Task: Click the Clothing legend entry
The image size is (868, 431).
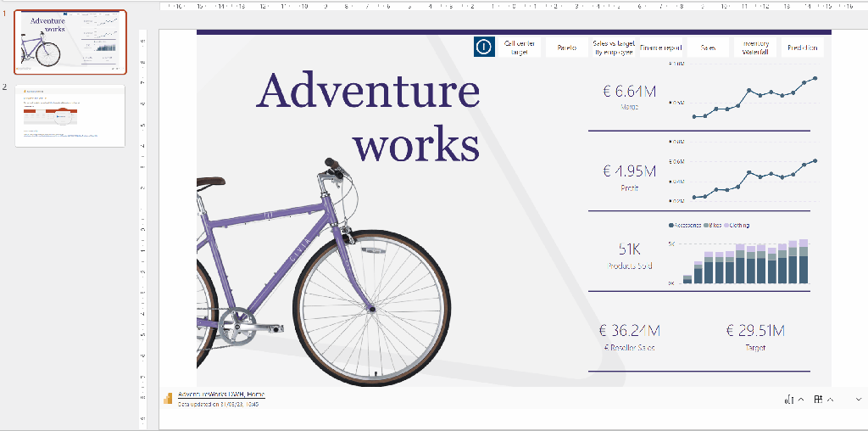Action: [737, 226]
